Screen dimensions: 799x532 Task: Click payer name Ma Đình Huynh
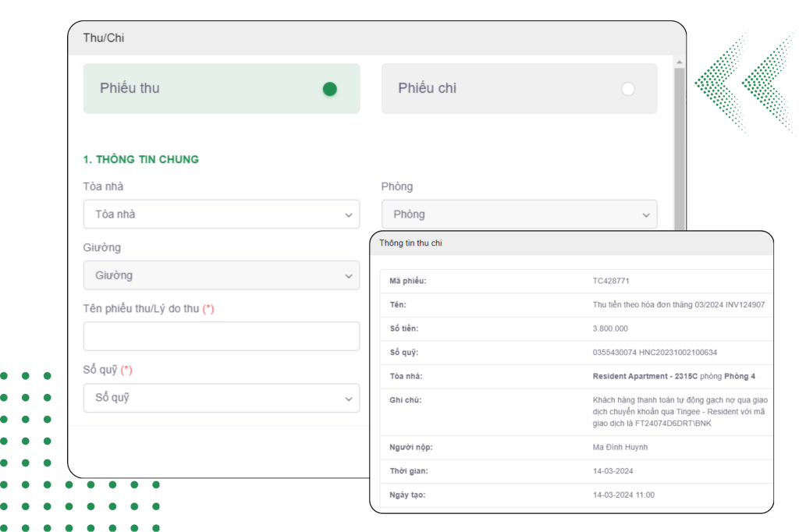(620, 447)
